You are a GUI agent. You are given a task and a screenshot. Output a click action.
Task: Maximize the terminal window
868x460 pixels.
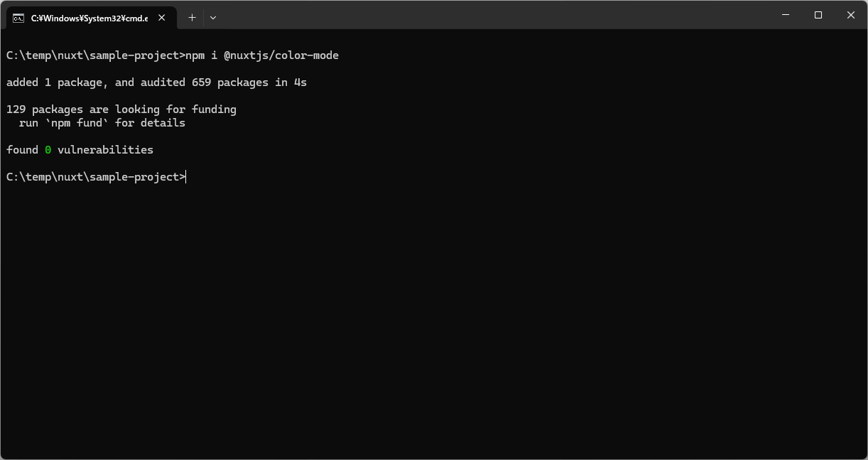coord(818,15)
